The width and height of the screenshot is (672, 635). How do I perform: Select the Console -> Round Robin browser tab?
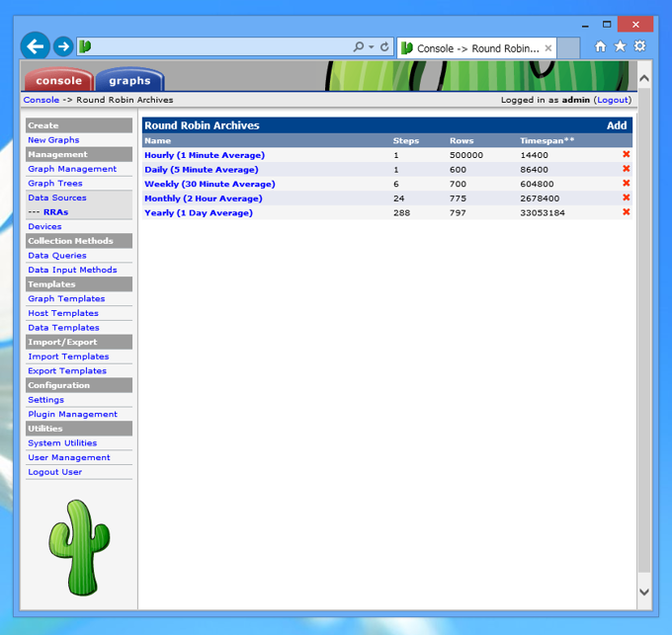[477, 48]
